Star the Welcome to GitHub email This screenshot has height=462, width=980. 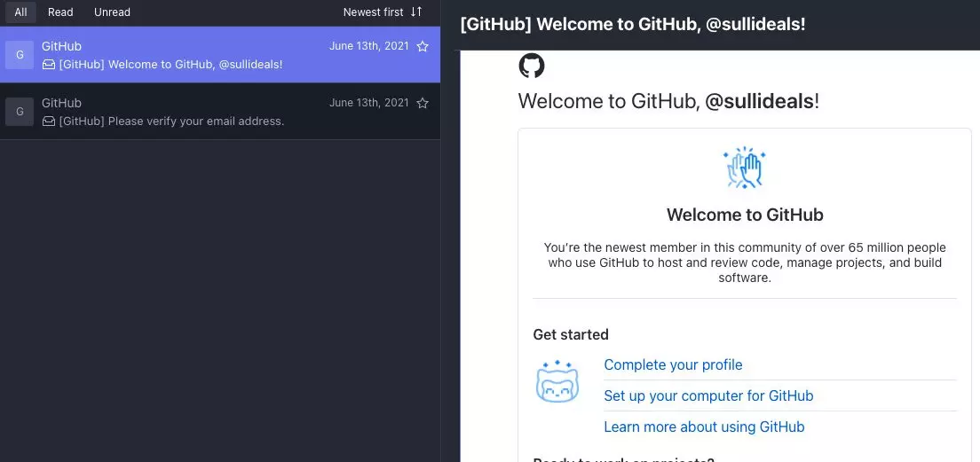coord(423,46)
